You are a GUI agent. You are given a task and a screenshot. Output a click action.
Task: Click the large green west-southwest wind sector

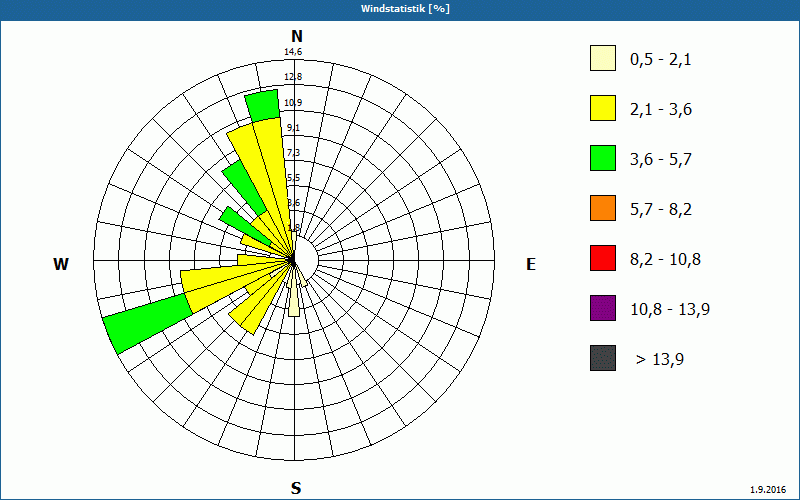[147, 321]
